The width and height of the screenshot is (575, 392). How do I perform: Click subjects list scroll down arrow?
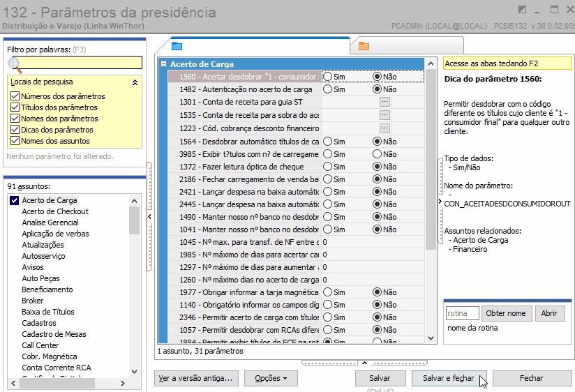pos(134,372)
